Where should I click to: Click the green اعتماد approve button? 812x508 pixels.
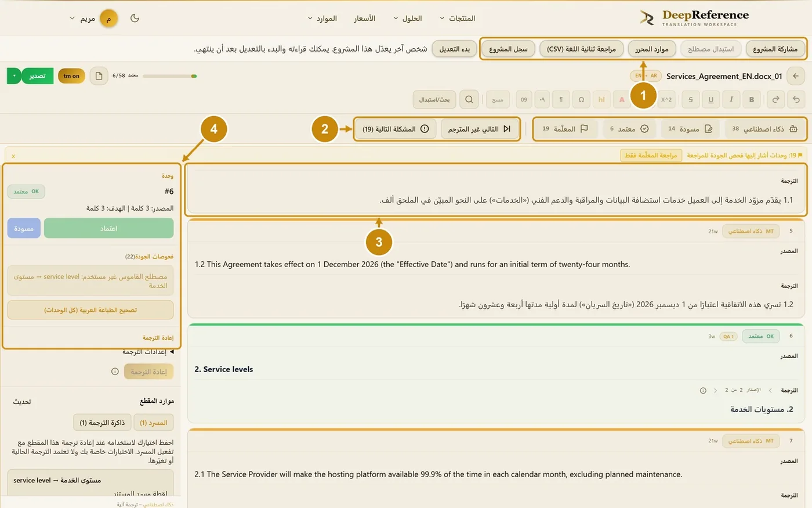(108, 228)
